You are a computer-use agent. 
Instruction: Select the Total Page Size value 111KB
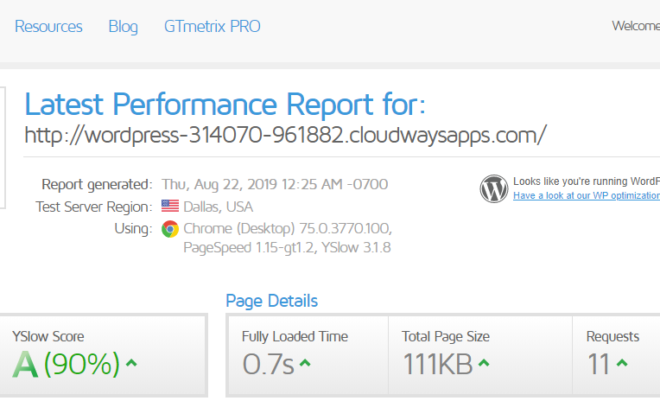tap(438, 364)
